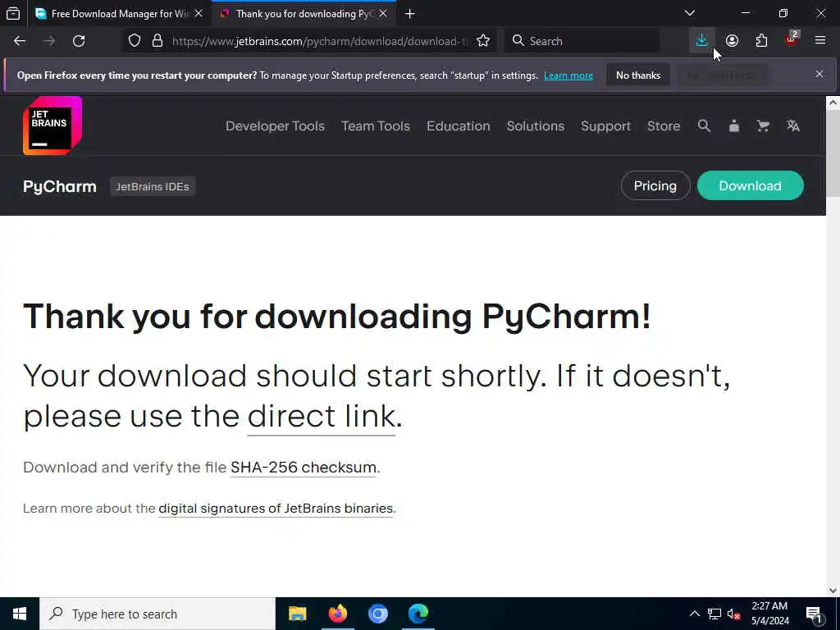
Task: Open the Developer Tools menu
Action: coord(275,126)
